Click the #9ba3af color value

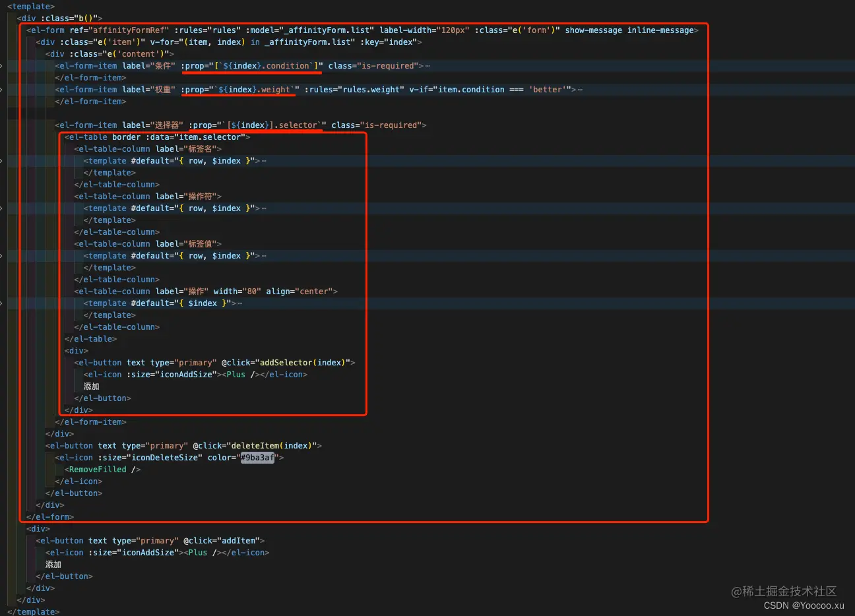click(257, 458)
